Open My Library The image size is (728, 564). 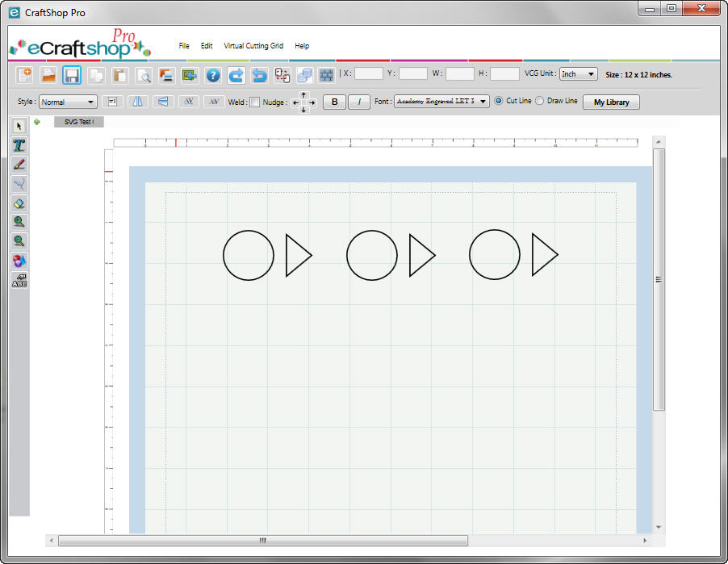611,102
